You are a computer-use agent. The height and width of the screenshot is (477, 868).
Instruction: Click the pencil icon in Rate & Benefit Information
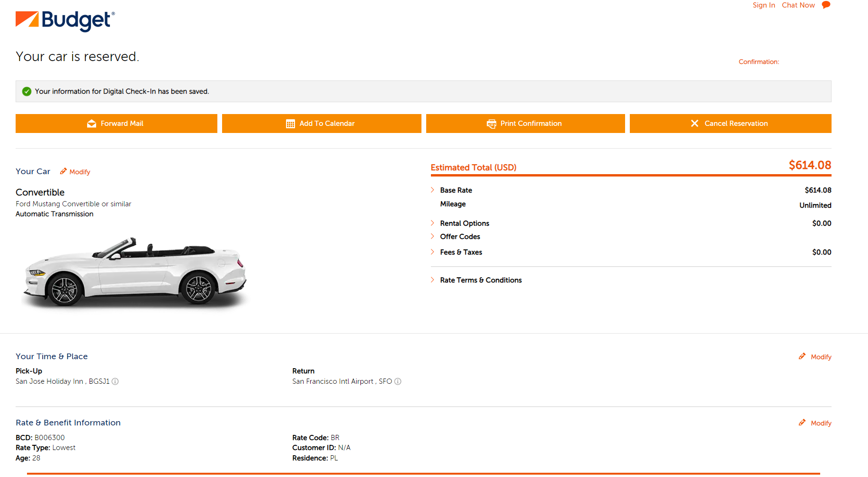coord(802,423)
